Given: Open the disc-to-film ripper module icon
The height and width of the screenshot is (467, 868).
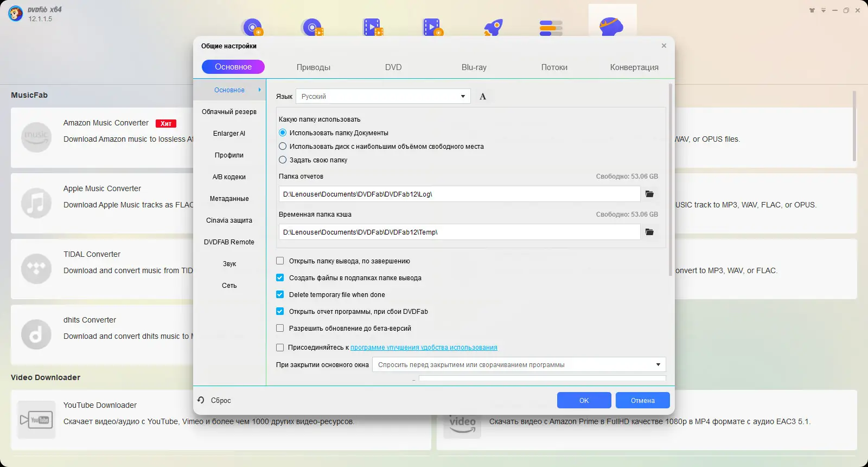Looking at the screenshot, I should tap(313, 27).
